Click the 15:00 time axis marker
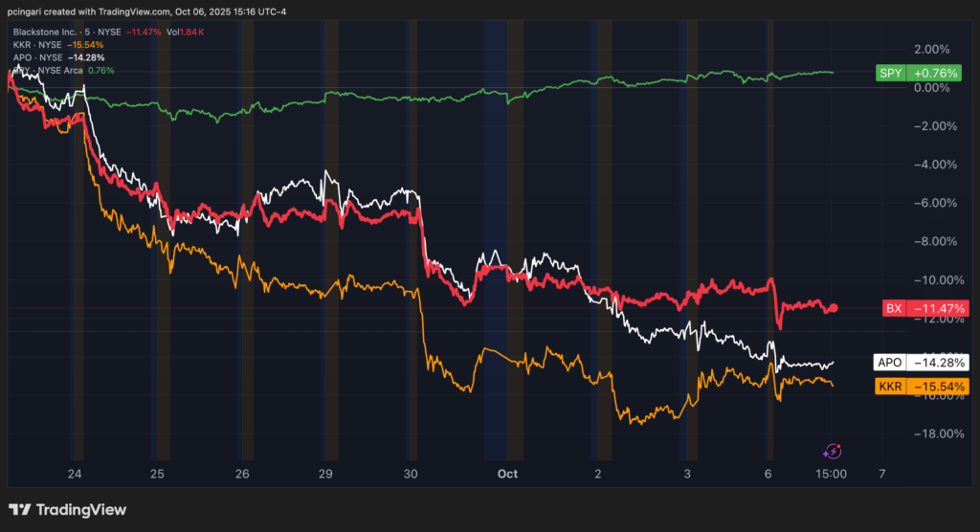The height and width of the screenshot is (532, 980). point(831,474)
